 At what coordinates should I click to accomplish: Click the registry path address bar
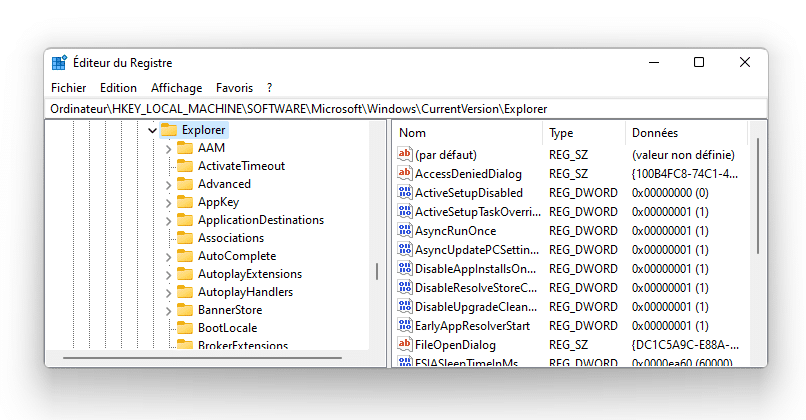tap(406, 109)
